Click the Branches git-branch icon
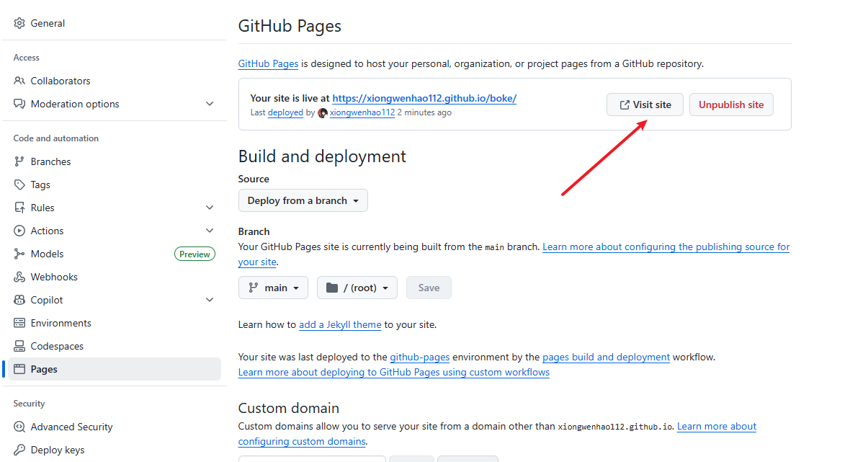Viewport: 868px width, 462px height. click(x=19, y=161)
